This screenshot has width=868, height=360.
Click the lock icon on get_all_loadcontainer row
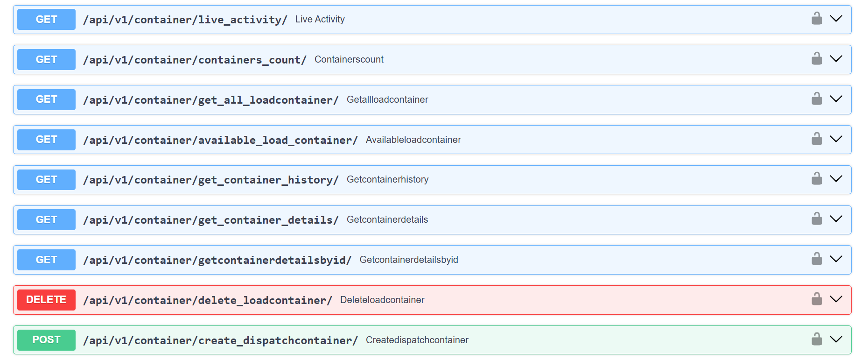[x=817, y=99]
